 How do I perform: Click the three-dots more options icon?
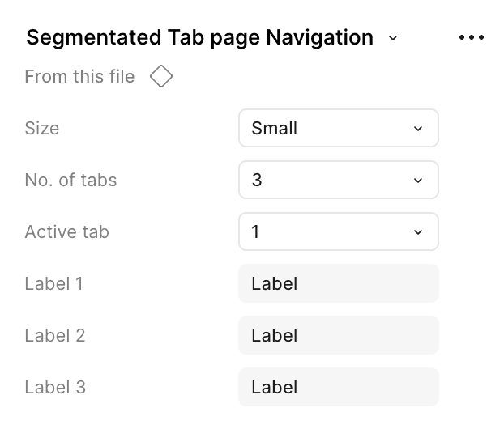click(471, 37)
